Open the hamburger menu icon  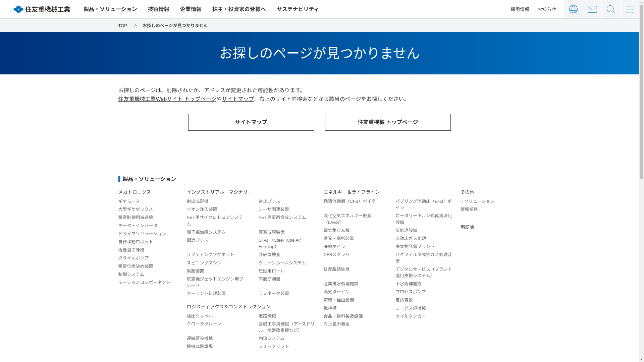pyautogui.click(x=630, y=9)
